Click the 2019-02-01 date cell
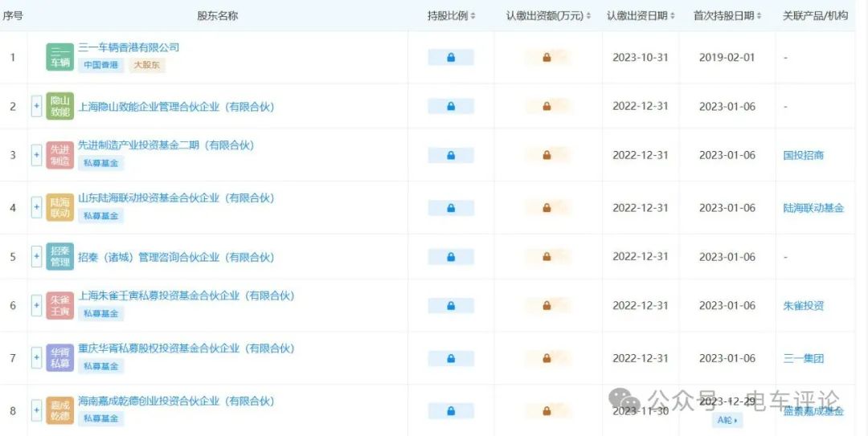 [727, 58]
